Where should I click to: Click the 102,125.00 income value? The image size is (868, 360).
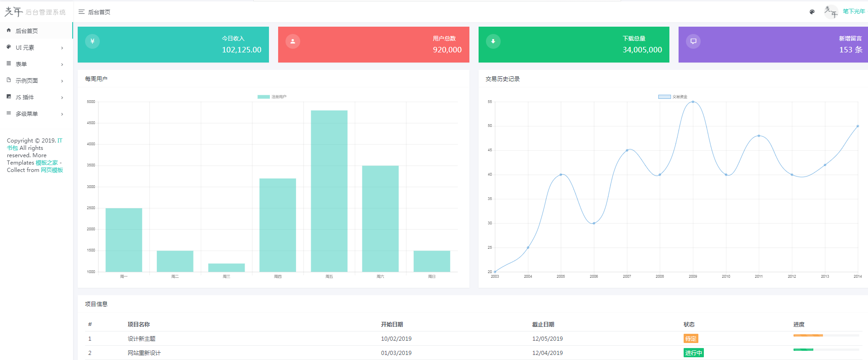pos(242,50)
